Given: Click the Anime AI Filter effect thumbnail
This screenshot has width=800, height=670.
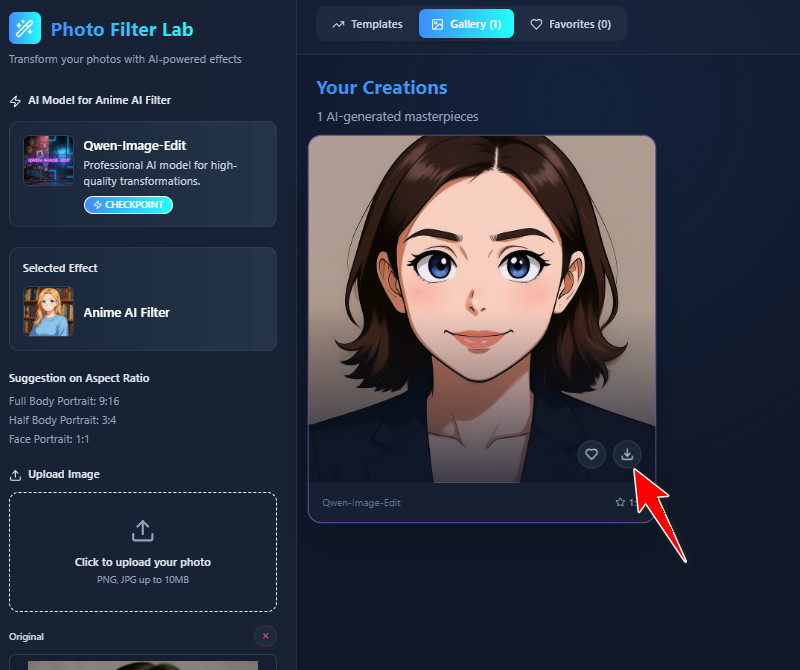Looking at the screenshot, I should coord(47,312).
